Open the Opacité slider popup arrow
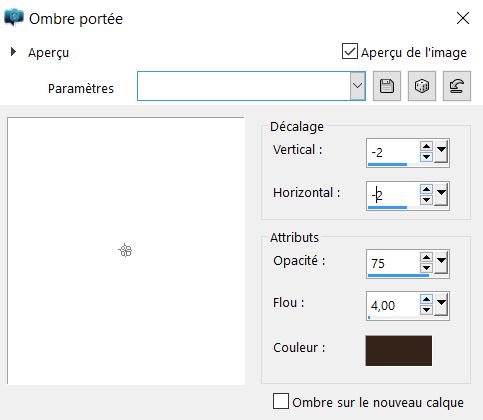Viewport: 483px width, 420px height. click(441, 262)
